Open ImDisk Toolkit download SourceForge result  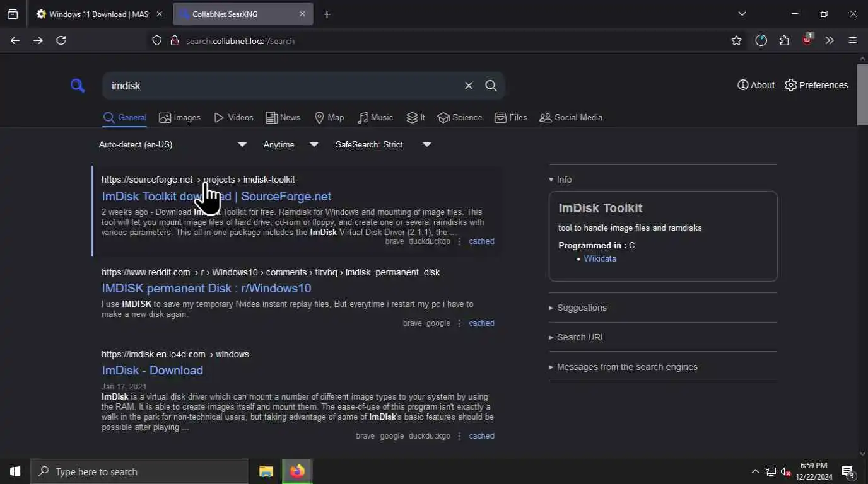[x=216, y=197]
